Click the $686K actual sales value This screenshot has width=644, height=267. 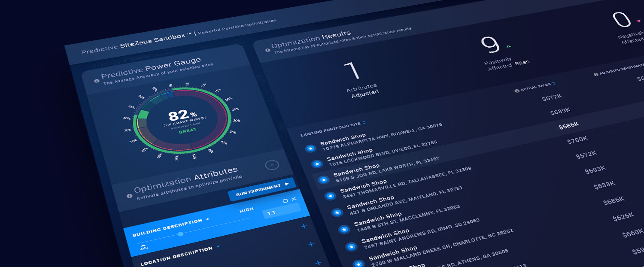point(614,200)
